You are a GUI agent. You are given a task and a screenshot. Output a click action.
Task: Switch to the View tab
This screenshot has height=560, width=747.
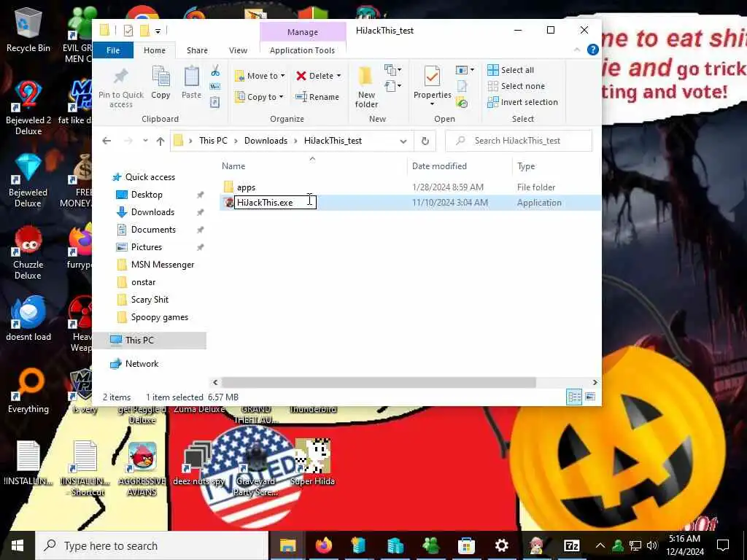238,50
